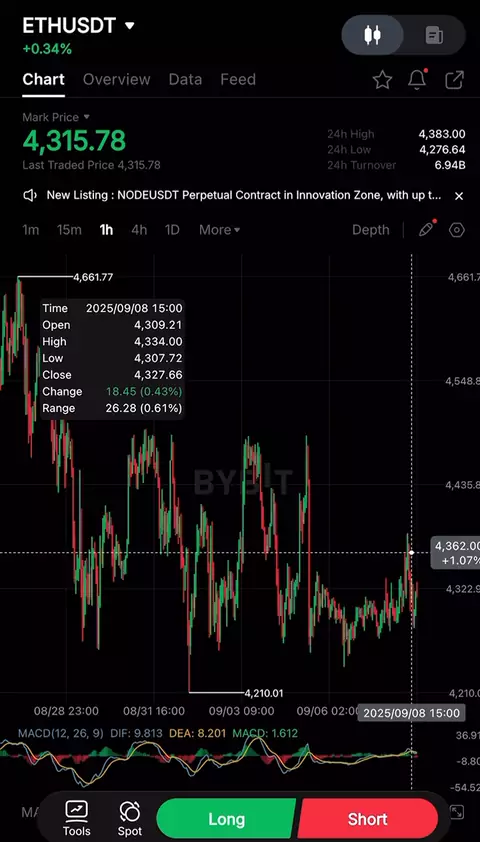This screenshot has width=480, height=842.
Task: Tap the 08/31 16:00 time axis label
Action: (154, 711)
